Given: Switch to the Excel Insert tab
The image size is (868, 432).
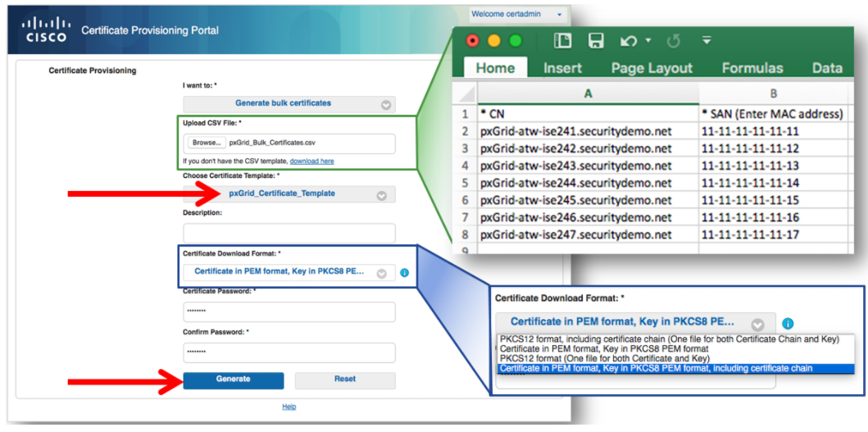Looking at the screenshot, I should point(562,67).
